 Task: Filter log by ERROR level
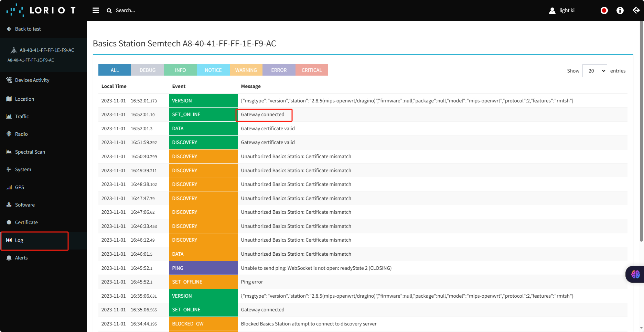tap(279, 70)
